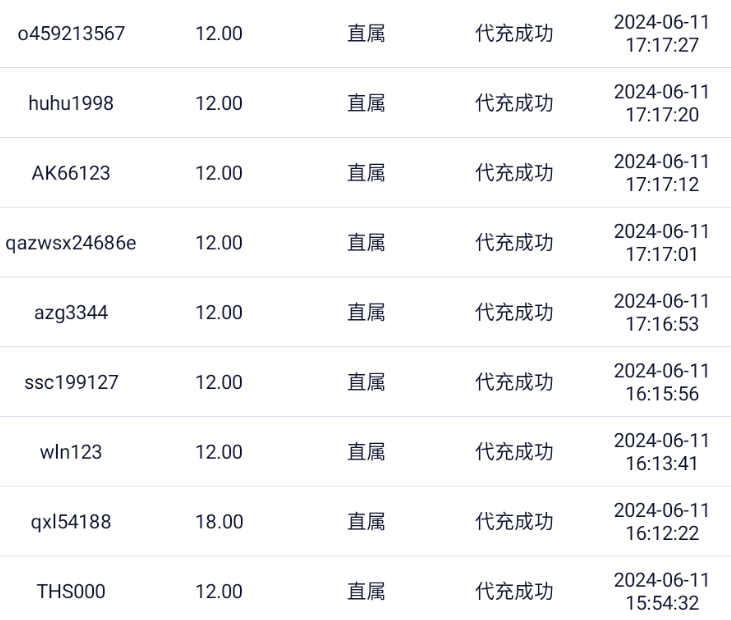Click the 16:13:41 timestamp
The height and width of the screenshot is (620, 731).
tap(661, 453)
